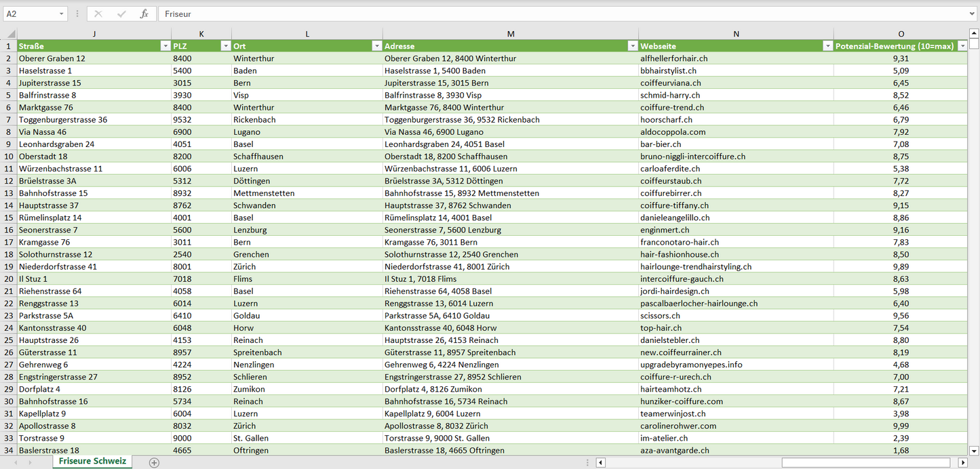
Task: Open the Straße column filter dropdown
Action: click(x=165, y=46)
